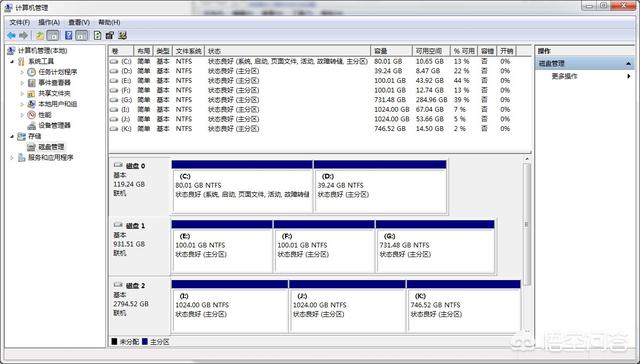Click the 2794.52 GB label under 磁盘 2
The image size is (640, 364).
131,304
